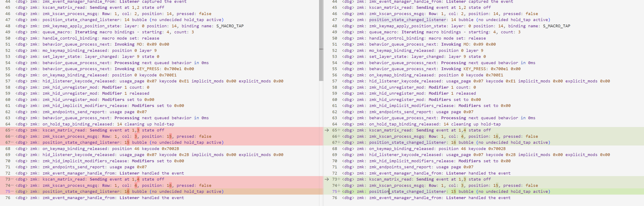The height and width of the screenshot is (206, 644).
Task: Click 'cleaning up hold-tap' on right line 64
Action: click(476, 124)
